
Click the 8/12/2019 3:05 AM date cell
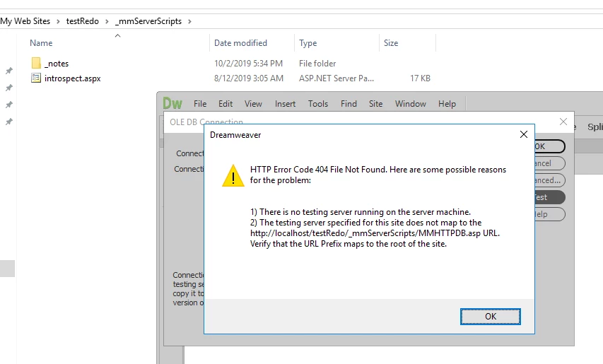248,78
